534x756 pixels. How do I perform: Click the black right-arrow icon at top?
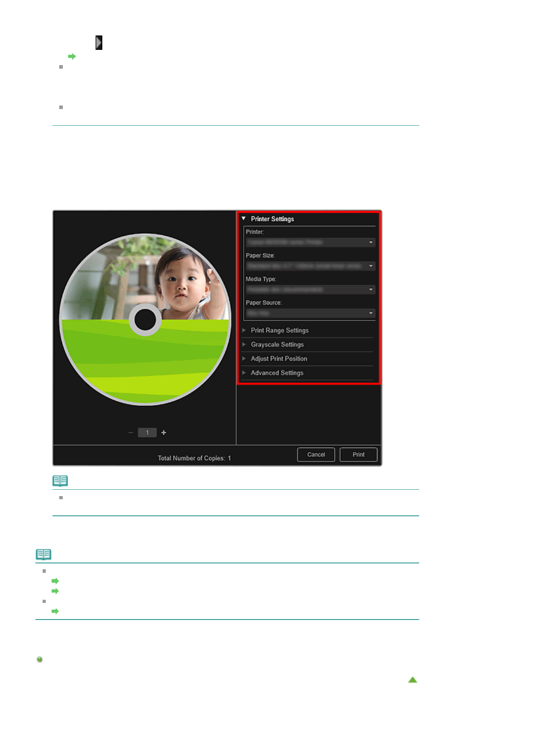pos(99,43)
